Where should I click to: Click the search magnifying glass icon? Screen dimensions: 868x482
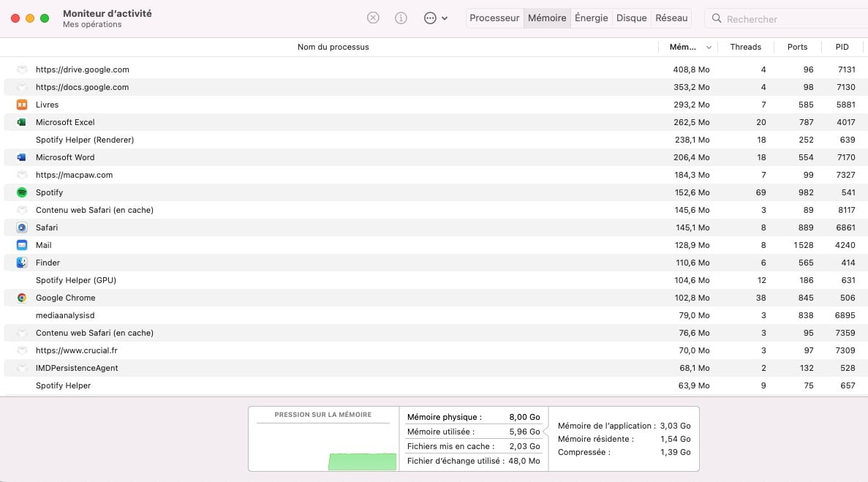coord(717,18)
